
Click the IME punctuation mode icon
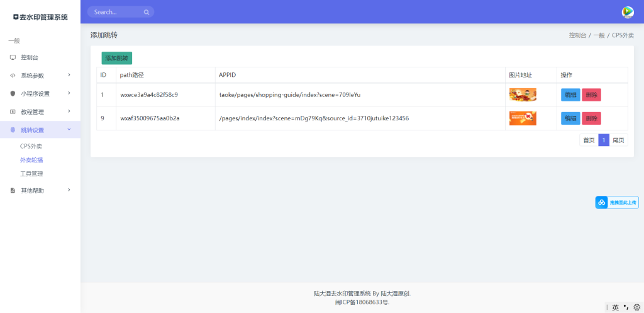click(626, 307)
